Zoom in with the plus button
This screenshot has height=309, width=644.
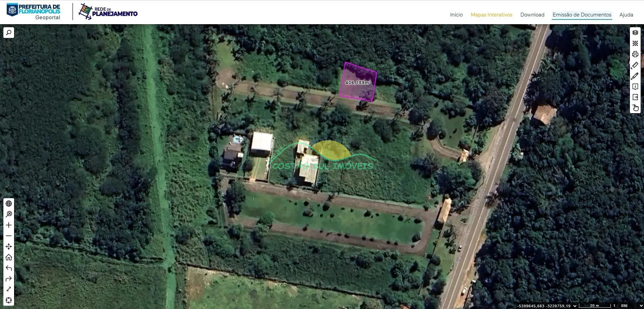coord(9,225)
